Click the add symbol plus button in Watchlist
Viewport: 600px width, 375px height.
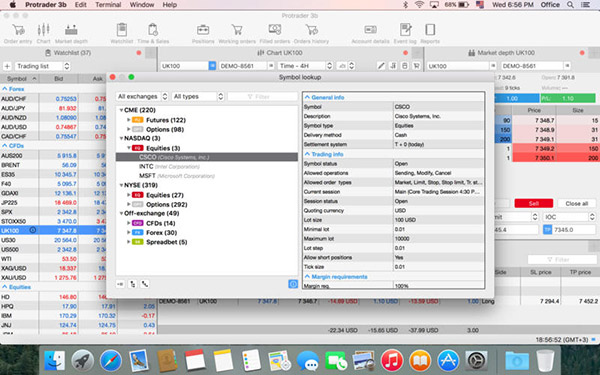(x=7, y=66)
